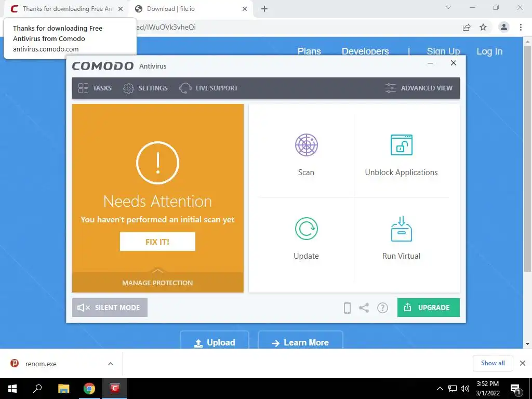This screenshot has height=399, width=532.
Task: Click the green Upgrade button
Action: coord(428,308)
